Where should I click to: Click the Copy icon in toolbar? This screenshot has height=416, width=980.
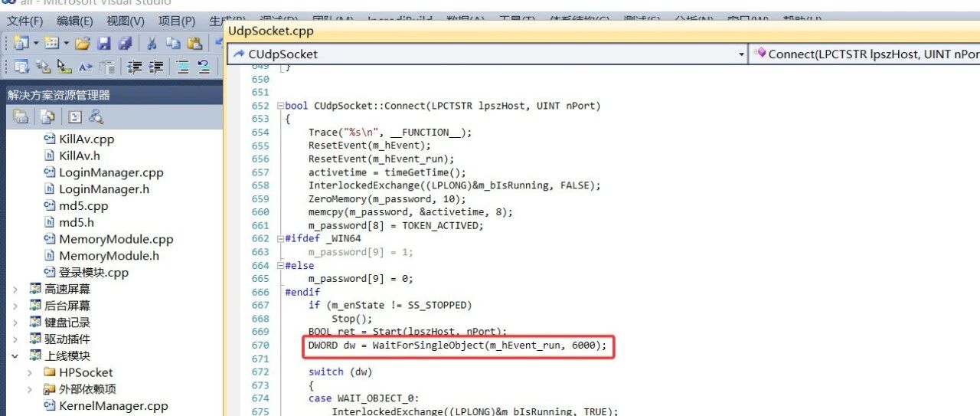173,43
